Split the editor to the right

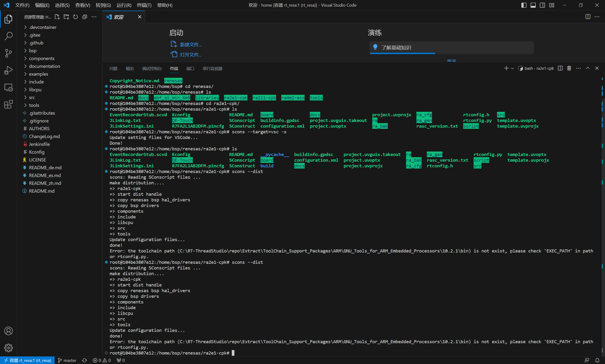click(588, 17)
